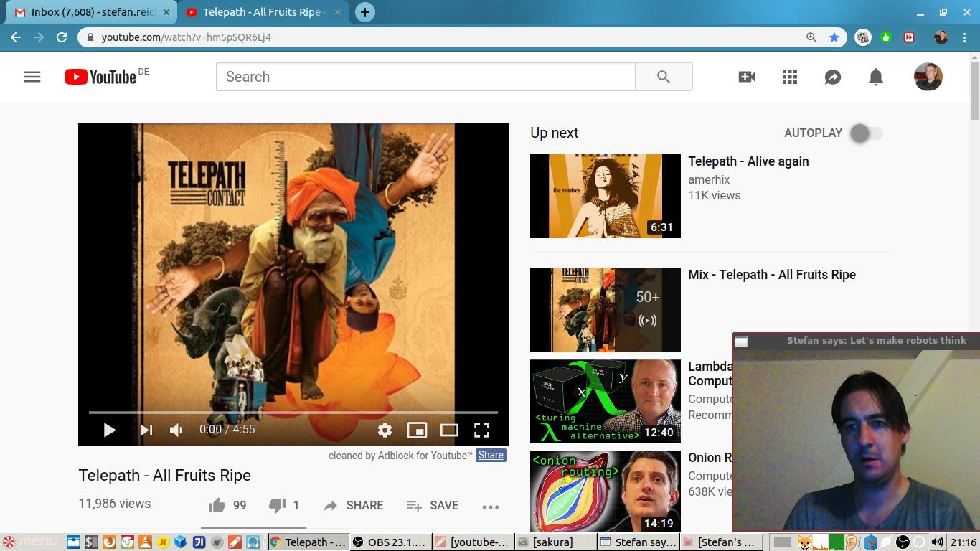Click the video progress bar
980x551 pixels.
[x=293, y=413]
